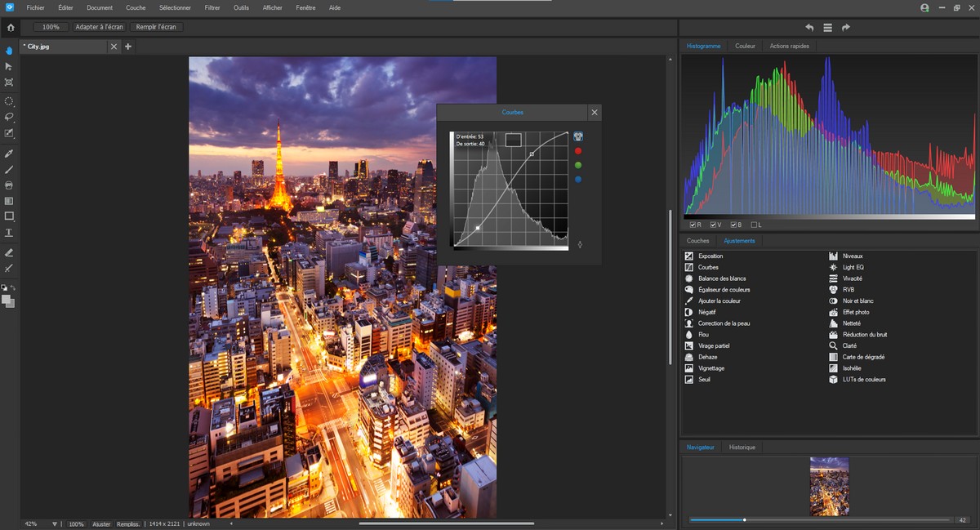Enable the L histogram channel checkbox
This screenshot has height=530, width=980.
754,225
